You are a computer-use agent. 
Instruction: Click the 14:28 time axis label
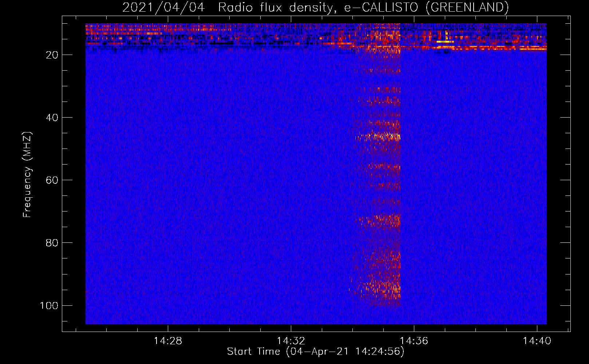tap(168, 341)
